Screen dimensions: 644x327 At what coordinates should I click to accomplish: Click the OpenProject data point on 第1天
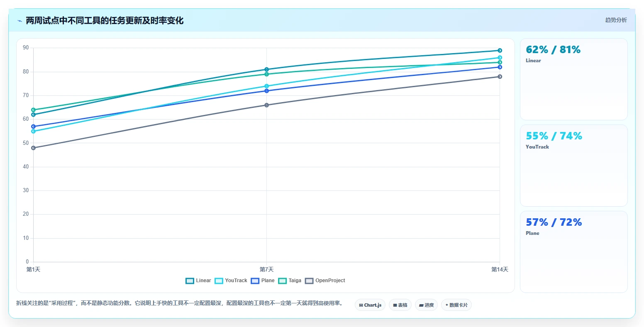coord(33,148)
